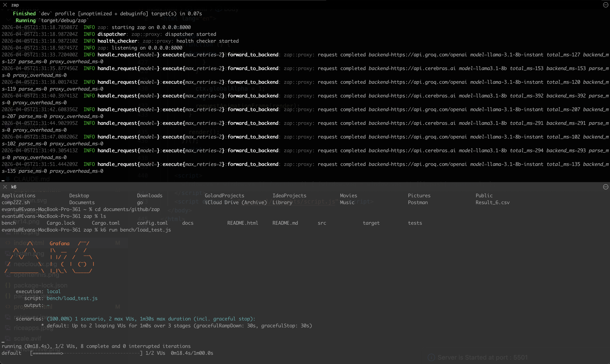Close the zap terminal pane
The width and height of the screenshot is (610, 364).
[x=5, y=5]
